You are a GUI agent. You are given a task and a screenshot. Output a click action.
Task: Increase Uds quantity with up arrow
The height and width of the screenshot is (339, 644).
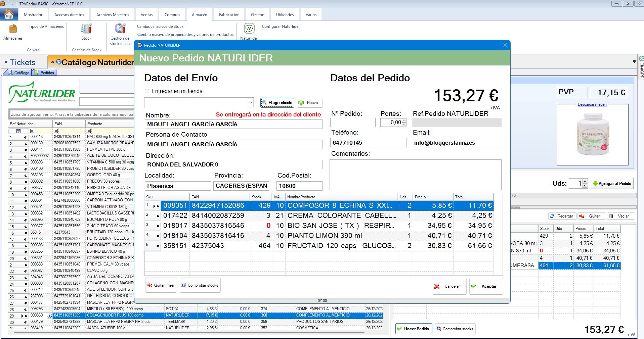point(585,182)
